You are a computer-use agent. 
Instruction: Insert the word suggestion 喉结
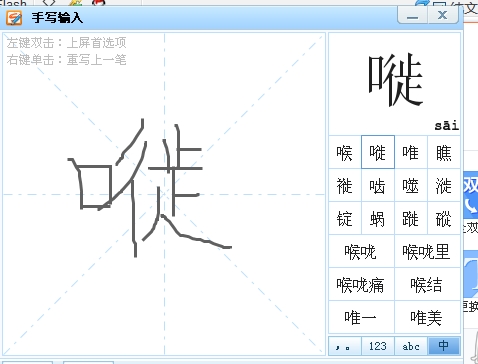(427, 284)
